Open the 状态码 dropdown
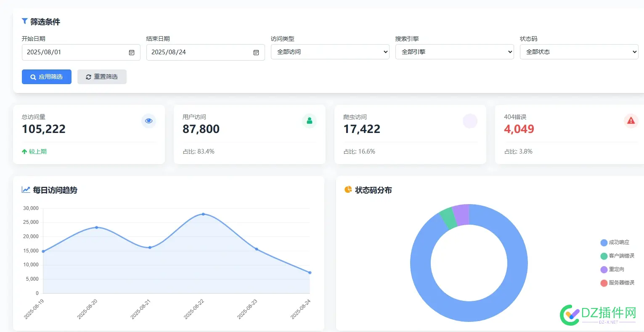The image size is (644, 332). pyautogui.click(x=579, y=52)
